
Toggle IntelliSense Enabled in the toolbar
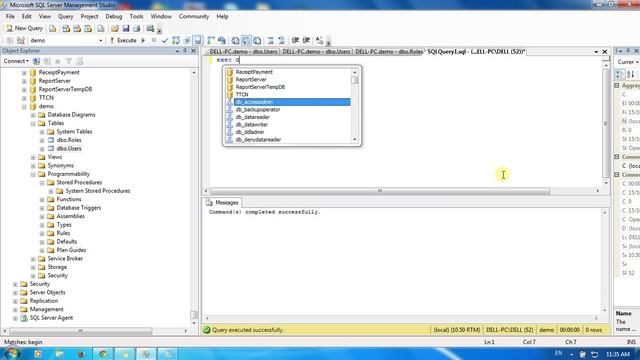(198, 40)
